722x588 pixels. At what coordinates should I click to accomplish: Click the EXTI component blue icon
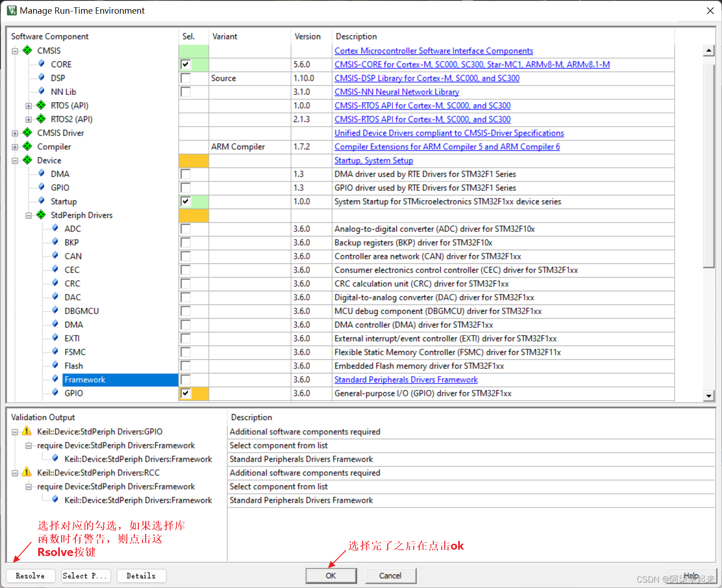[55, 337]
